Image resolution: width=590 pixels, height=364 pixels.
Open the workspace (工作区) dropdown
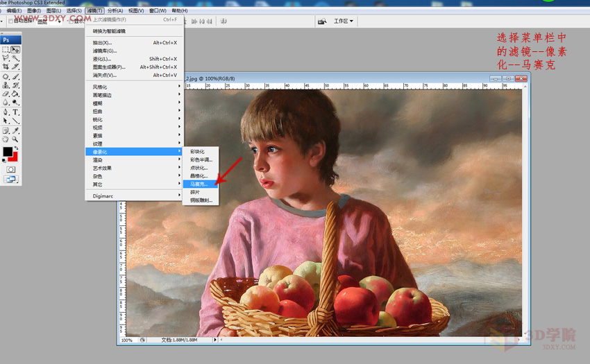344,21
